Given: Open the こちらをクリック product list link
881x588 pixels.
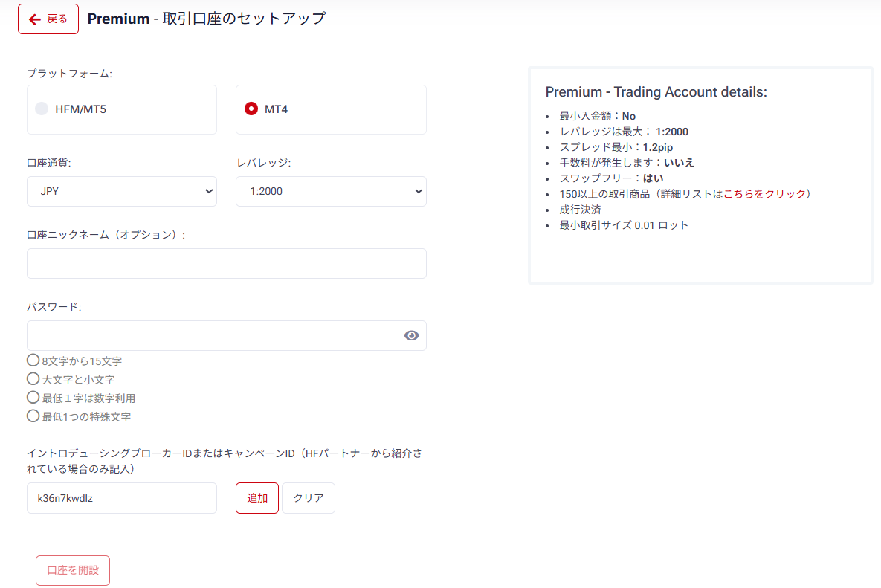Looking at the screenshot, I should click(765, 194).
